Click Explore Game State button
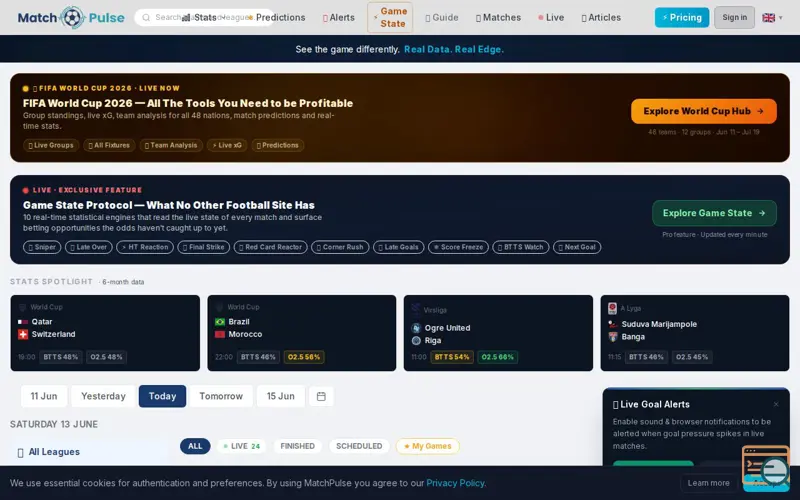Image resolution: width=800 pixels, height=500 pixels. tap(714, 213)
